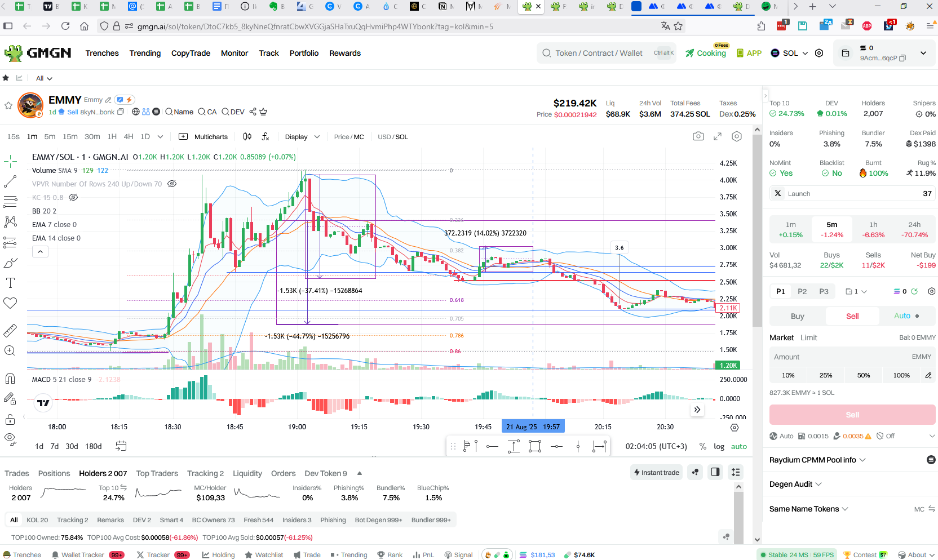
Task: Select the text annotation tool
Action: click(x=10, y=283)
